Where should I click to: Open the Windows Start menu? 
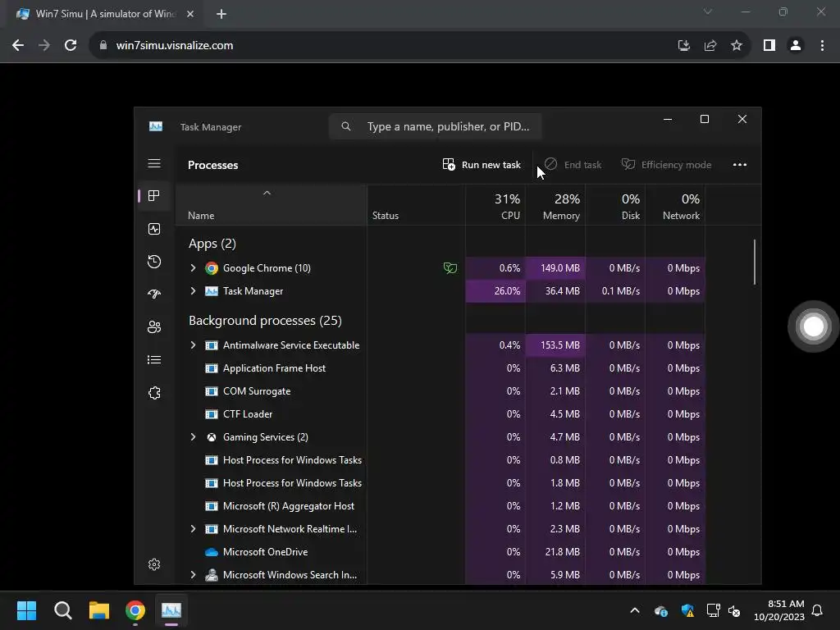[26, 610]
